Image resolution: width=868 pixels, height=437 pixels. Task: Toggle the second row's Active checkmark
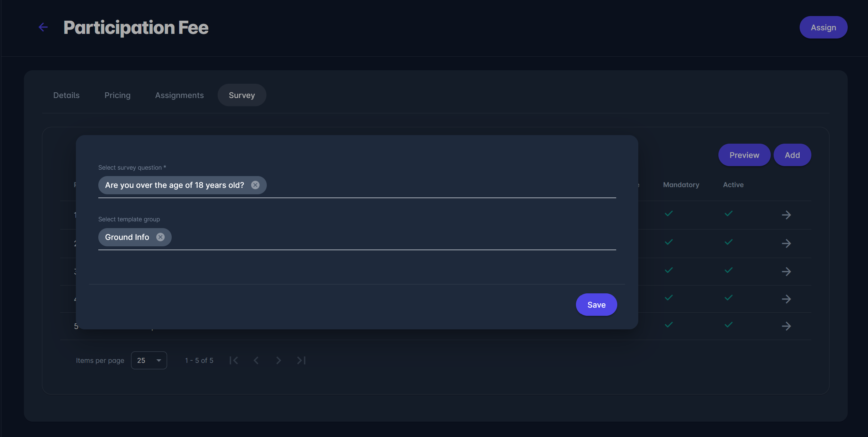[x=728, y=242]
